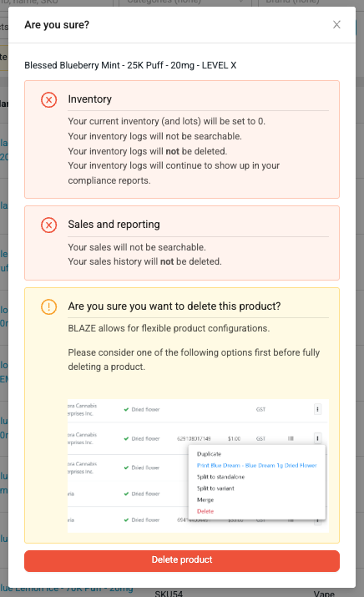Close the 'Are you sure?' dialog
The height and width of the screenshot is (597, 364).
click(x=336, y=25)
